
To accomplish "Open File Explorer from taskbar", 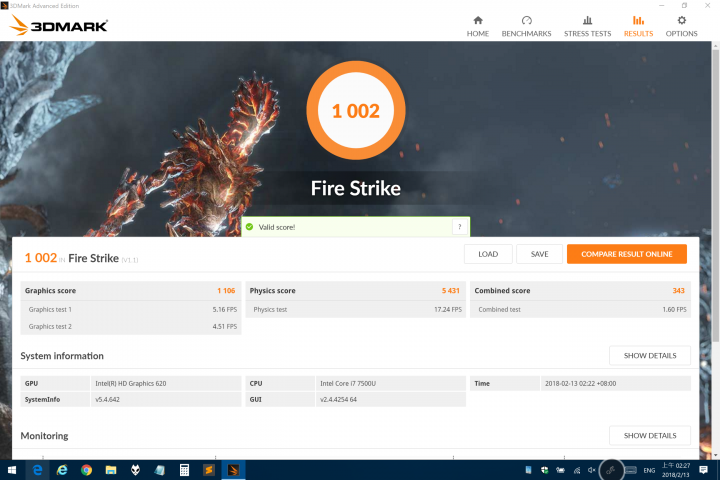I will (111, 470).
